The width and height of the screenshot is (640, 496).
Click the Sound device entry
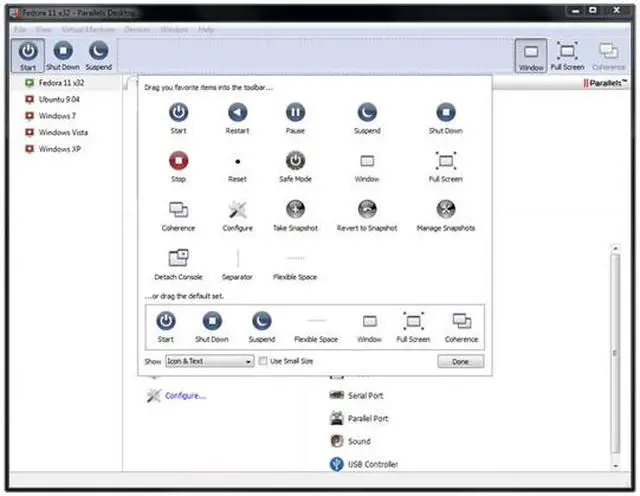(x=350, y=441)
